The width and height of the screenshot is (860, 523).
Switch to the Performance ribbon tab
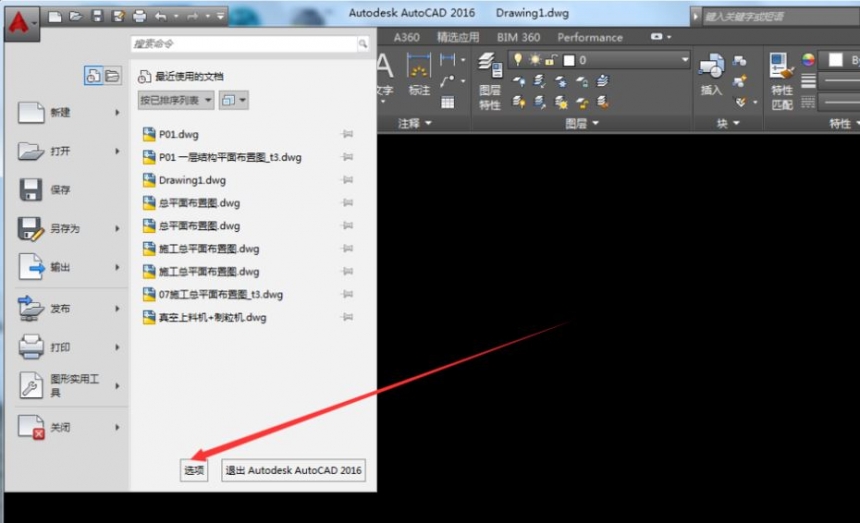click(590, 37)
